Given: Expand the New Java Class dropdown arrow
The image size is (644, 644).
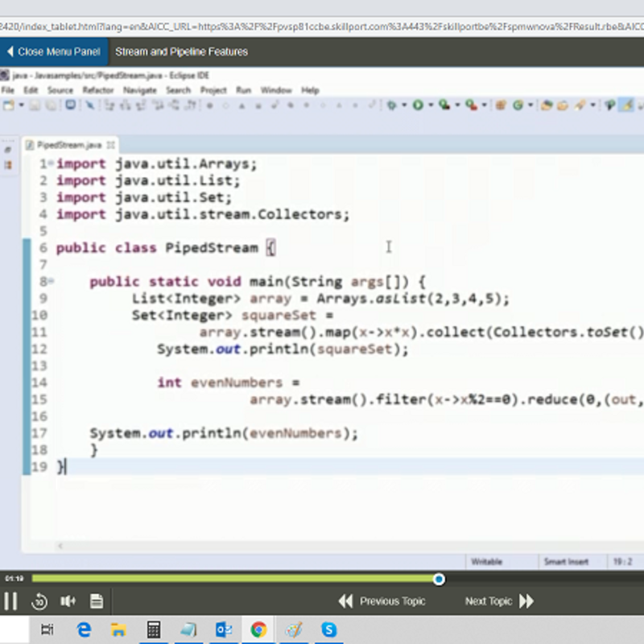Looking at the screenshot, I should [x=530, y=105].
